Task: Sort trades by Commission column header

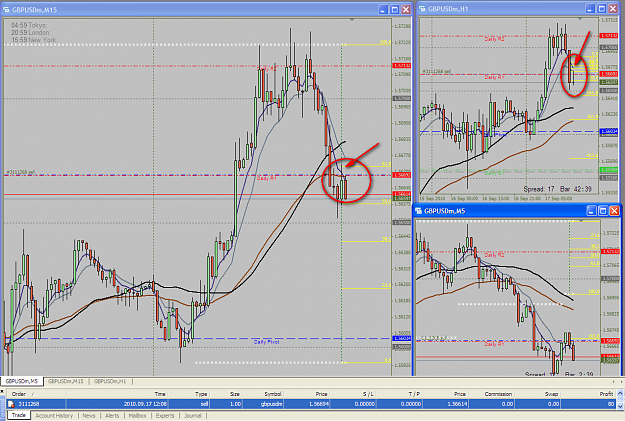Action: coord(491,394)
